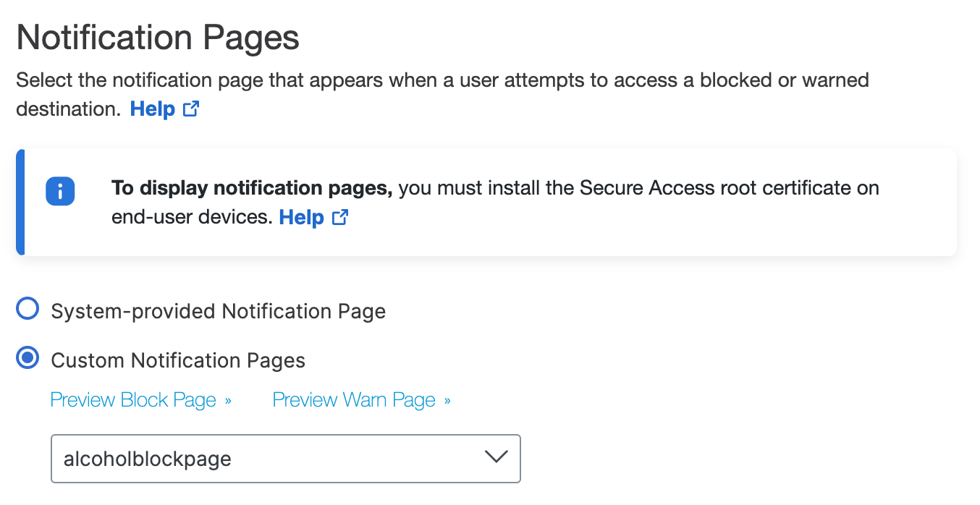
Task: Open the alcoholblockpage dropdown menu
Action: tap(286, 458)
